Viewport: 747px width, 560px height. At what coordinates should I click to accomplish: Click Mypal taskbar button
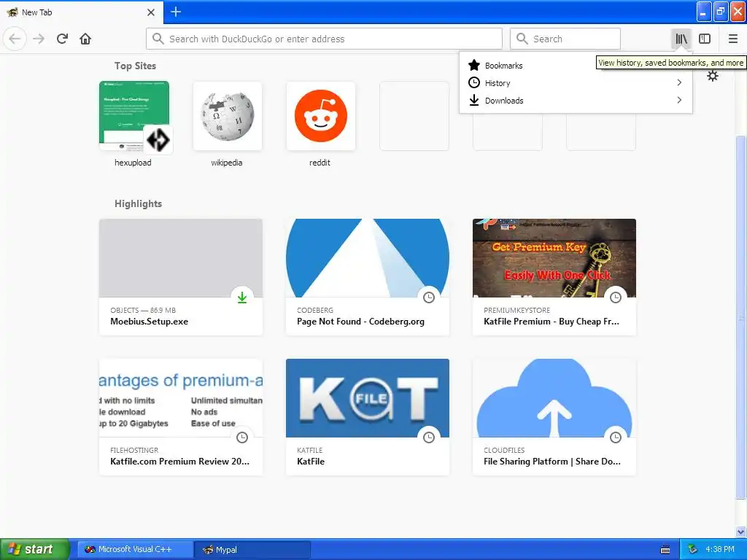252,550
